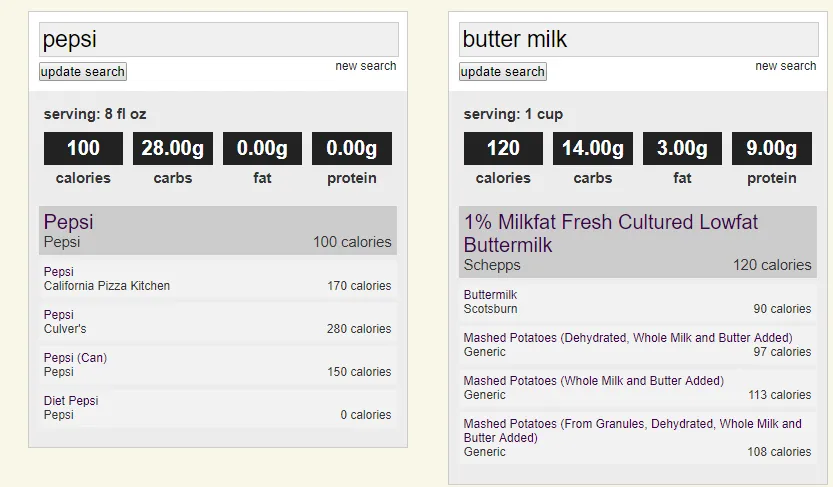This screenshot has width=833, height=487.
Task: Click the 120 calories box for buttermilk
Action: (x=503, y=148)
